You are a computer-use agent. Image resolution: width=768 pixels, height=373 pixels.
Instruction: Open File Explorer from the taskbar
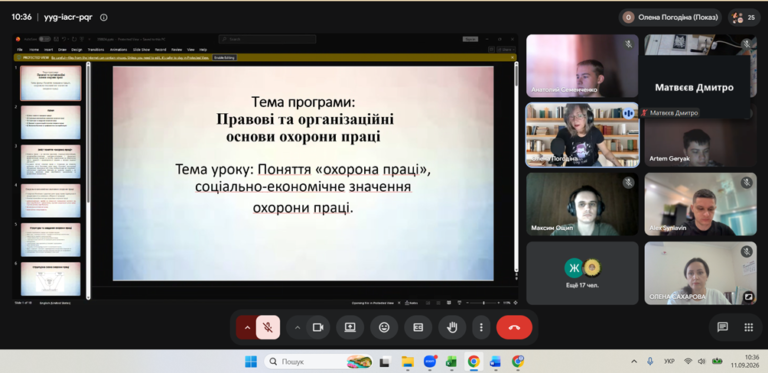click(408, 362)
